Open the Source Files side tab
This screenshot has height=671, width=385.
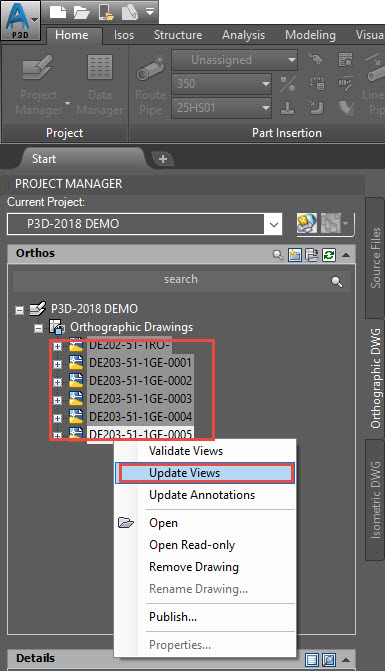pos(375,258)
